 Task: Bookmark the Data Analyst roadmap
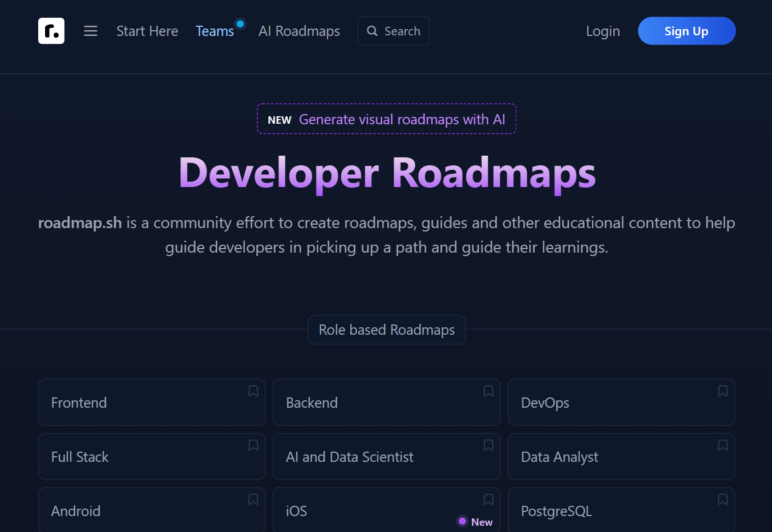tap(723, 445)
